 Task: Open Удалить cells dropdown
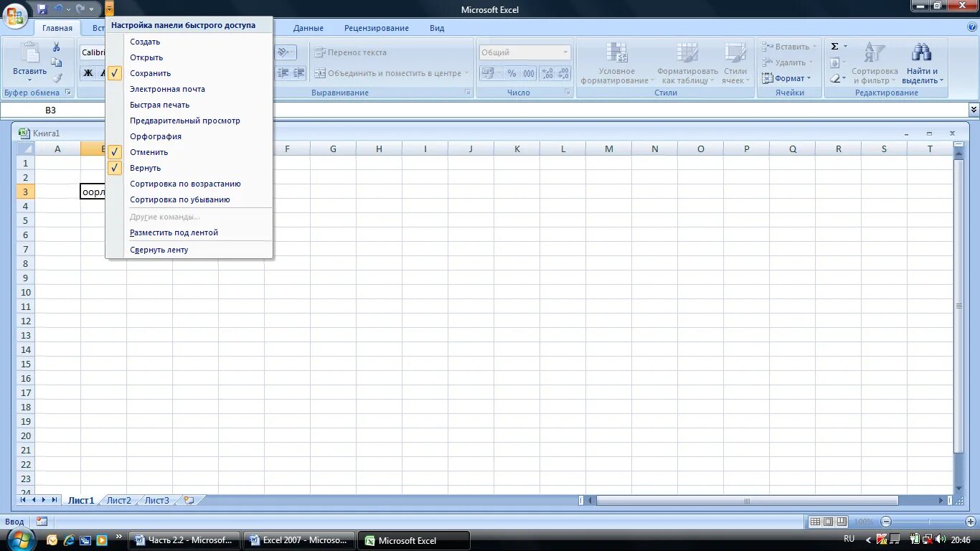[788, 62]
